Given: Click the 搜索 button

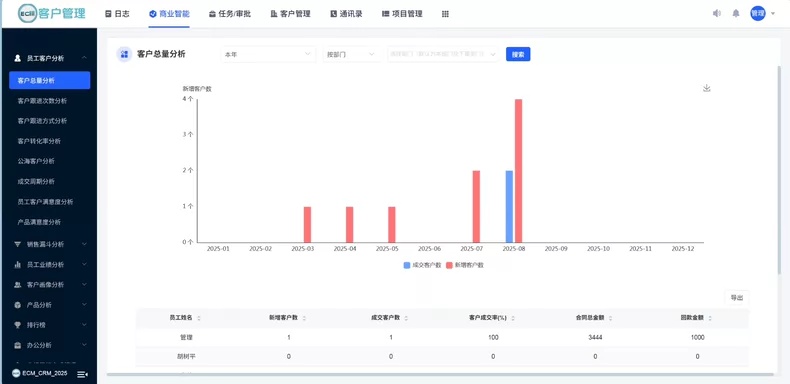Looking at the screenshot, I should (518, 54).
